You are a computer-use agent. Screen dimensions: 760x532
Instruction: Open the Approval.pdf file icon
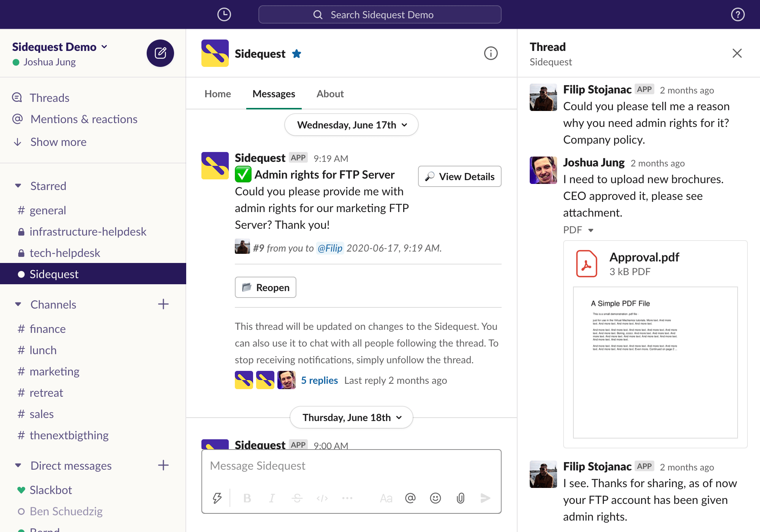click(x=586, y=264)
